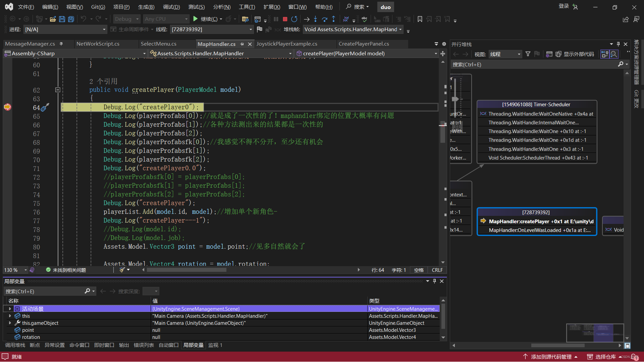Open the thread dropdown 728739392

pyautogui.click(x=212, y=29)
